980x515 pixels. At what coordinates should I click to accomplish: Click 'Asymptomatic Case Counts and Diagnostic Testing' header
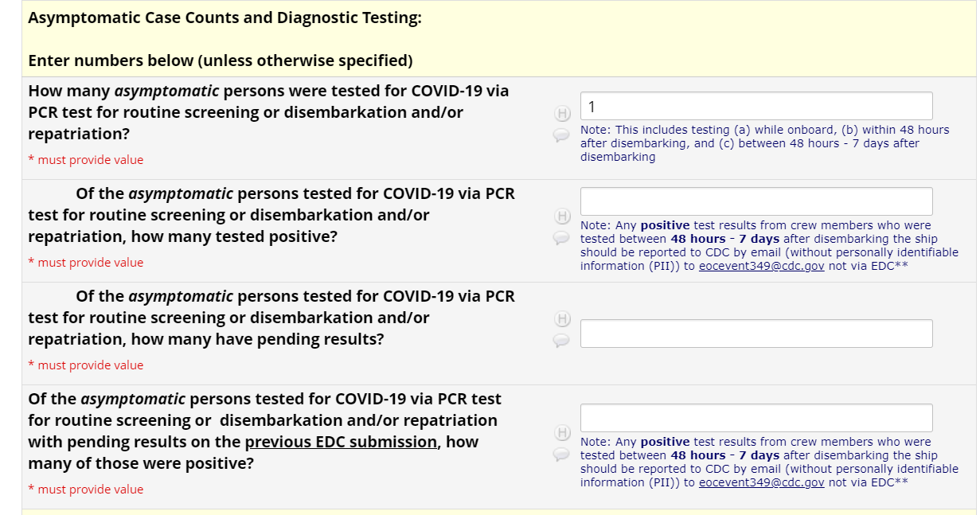click(x=225, y=18)
